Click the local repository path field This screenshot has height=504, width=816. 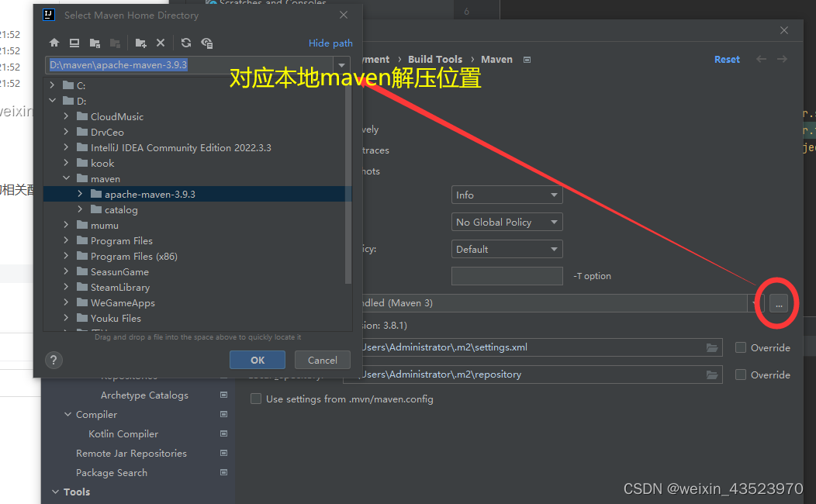(x=531, y=375)
